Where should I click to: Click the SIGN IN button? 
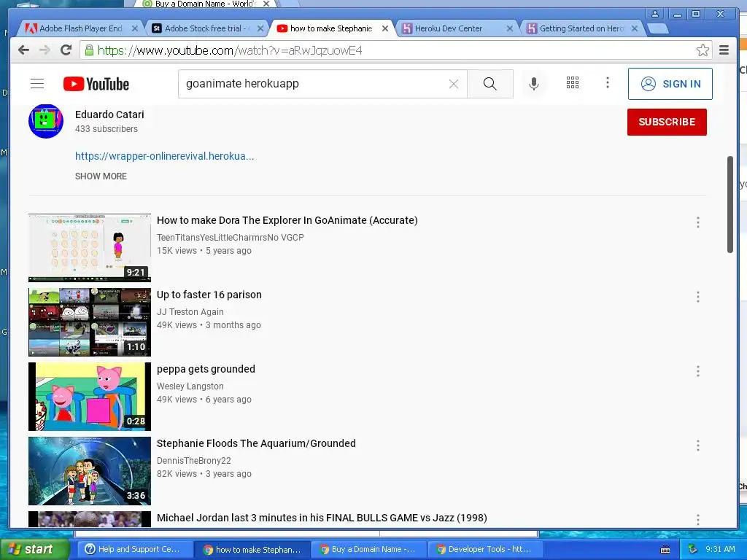pyautogui.click(x=670, y=84)
